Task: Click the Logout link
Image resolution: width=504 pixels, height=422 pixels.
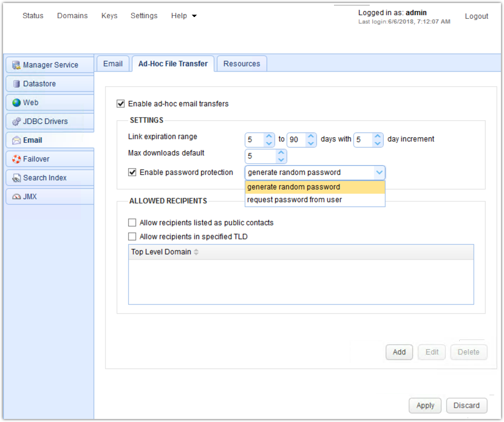Action: click(x=476, y=16)
